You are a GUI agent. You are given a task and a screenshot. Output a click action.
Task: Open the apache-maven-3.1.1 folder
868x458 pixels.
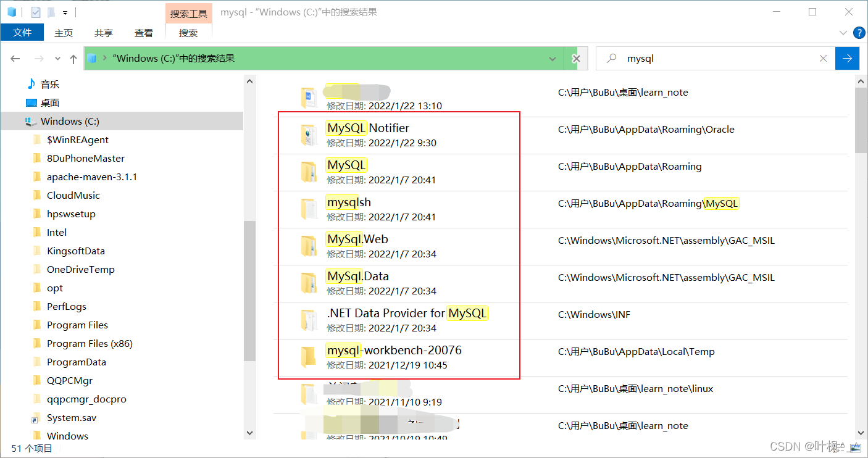92,177
